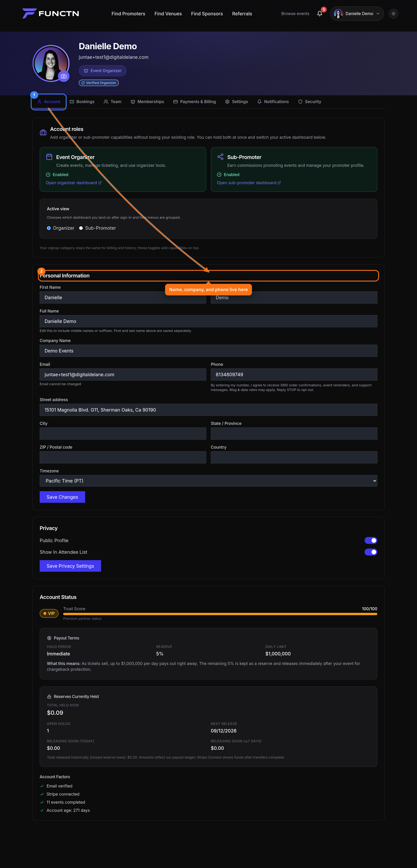
Task: Open the Payments & Billing tab
Action: pos(194,102)
